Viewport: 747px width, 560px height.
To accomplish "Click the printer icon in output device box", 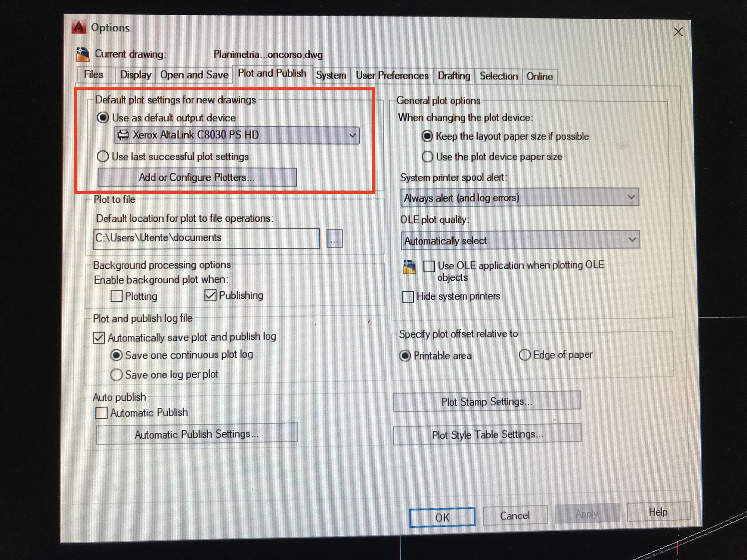I will (124, 135).
